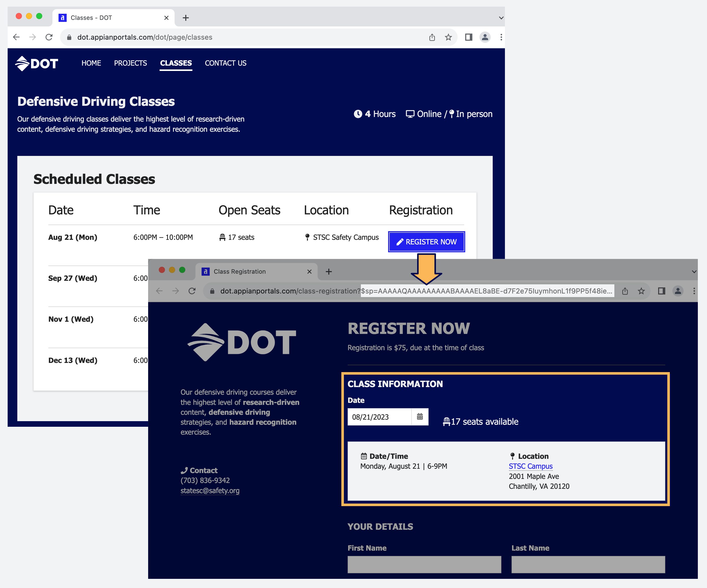Click the PROJECTS menu item in navigation
The image size is (707, 588).
pos(130,63)
